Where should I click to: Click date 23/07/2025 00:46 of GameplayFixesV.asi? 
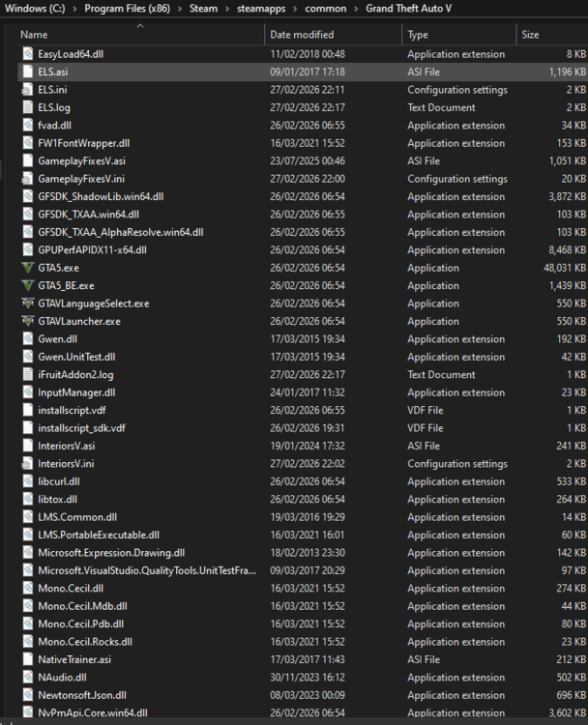(308, 160)
